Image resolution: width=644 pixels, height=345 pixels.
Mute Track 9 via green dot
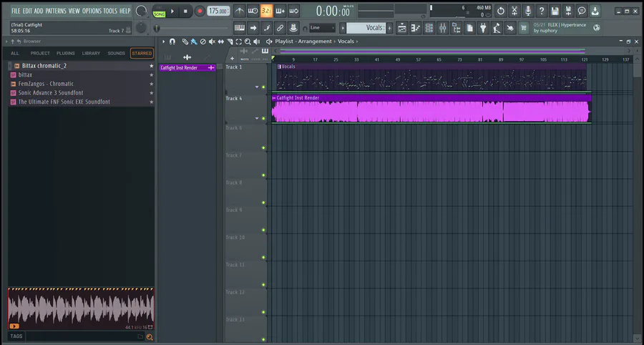click(263, 230)
